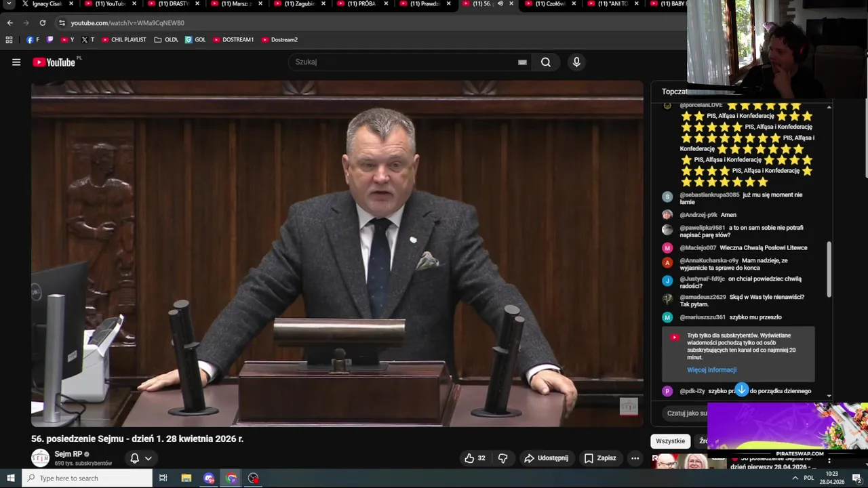This screenshot has height=488, width=868.
Task: Open OBS Studio from the taskbar
Action: click(254, 478)
